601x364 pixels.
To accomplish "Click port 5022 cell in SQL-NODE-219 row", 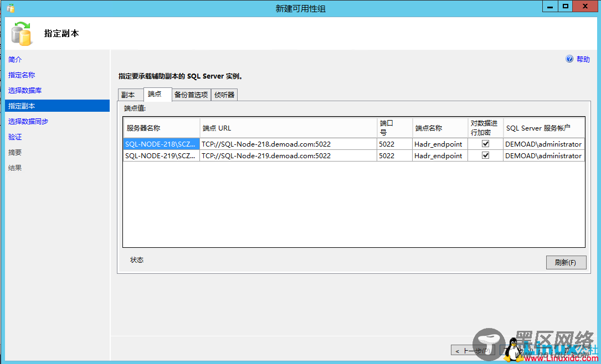I will click(394, 155).
